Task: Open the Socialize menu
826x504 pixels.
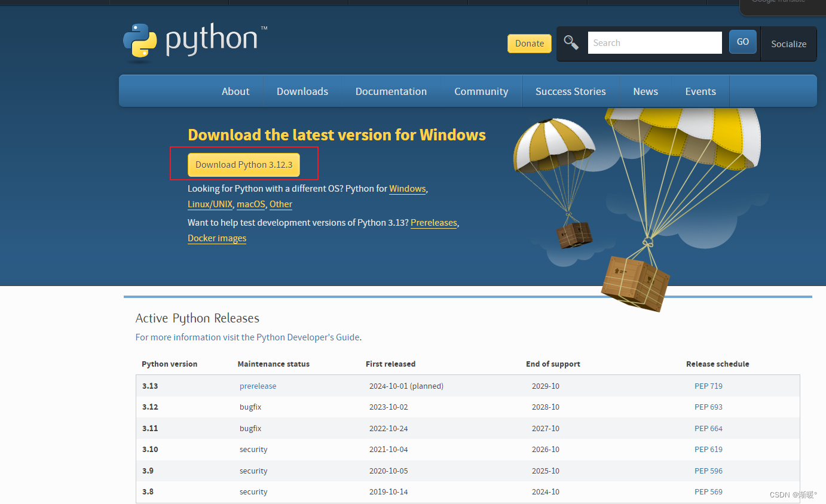Action: (788, 44)
